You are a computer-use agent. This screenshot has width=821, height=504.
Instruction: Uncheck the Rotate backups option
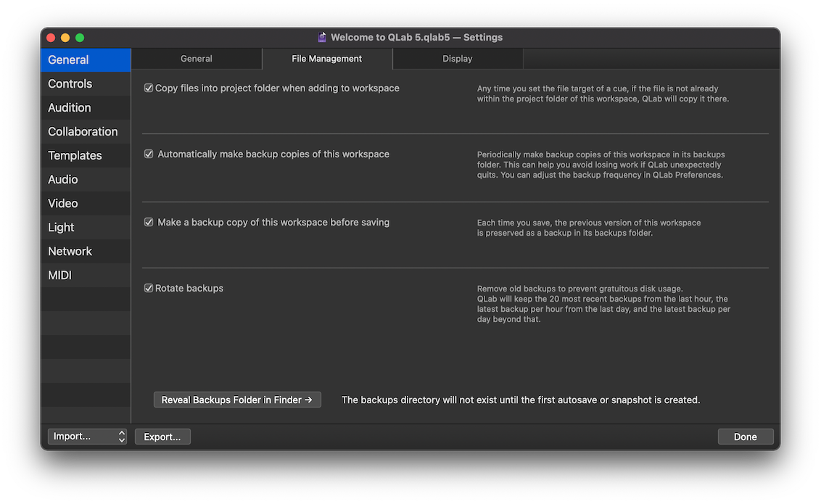click(148, 287)
